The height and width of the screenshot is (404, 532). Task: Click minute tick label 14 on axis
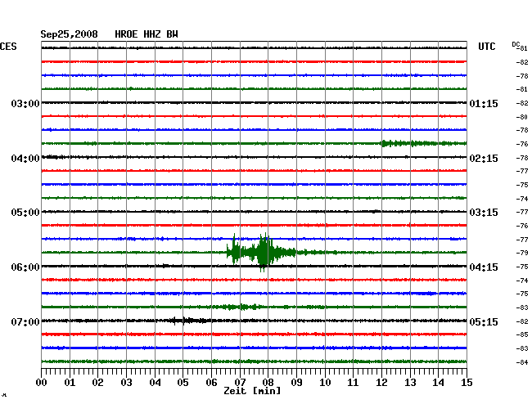438,383
